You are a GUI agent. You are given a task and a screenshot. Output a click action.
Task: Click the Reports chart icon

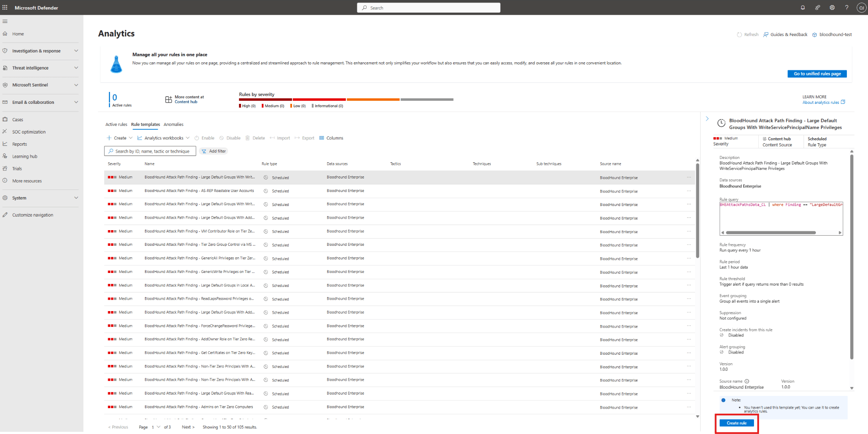[x=5, y=144]
